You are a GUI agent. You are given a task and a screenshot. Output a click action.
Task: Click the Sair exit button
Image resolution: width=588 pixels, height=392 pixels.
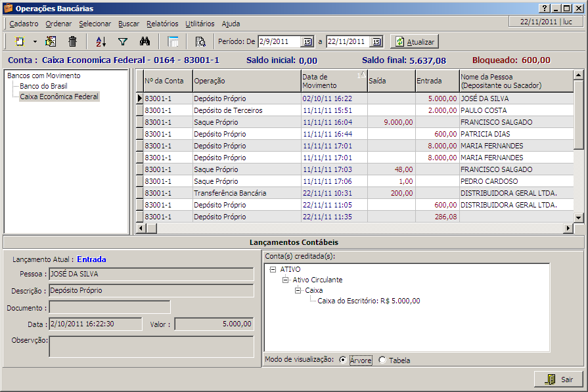click(558, 380)
